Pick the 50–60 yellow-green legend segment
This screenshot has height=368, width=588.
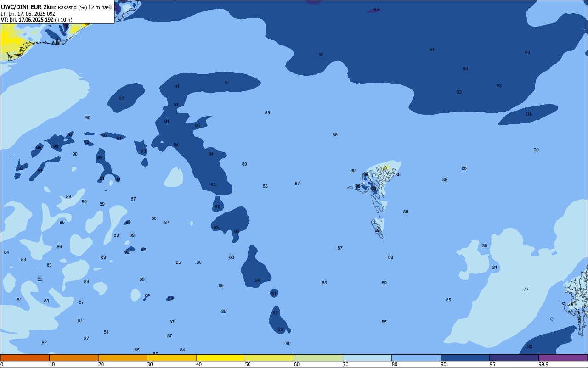[x=269, y=357]
